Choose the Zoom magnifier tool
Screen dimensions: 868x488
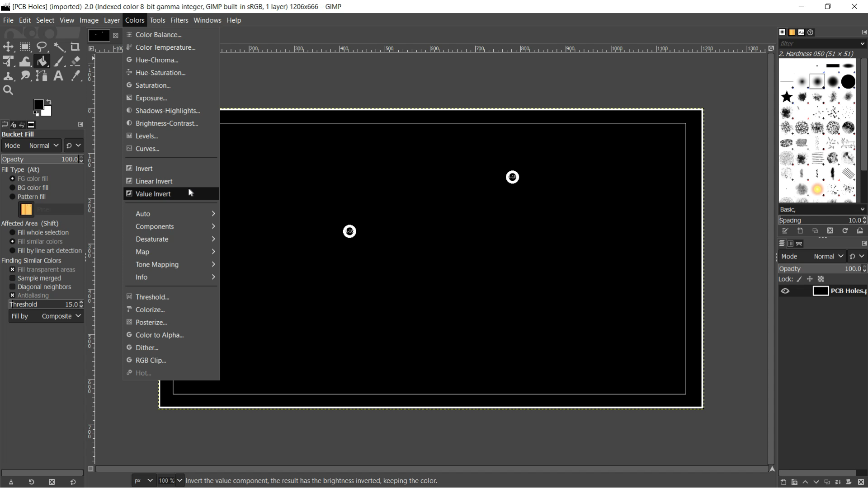click(x=8, y=90)
